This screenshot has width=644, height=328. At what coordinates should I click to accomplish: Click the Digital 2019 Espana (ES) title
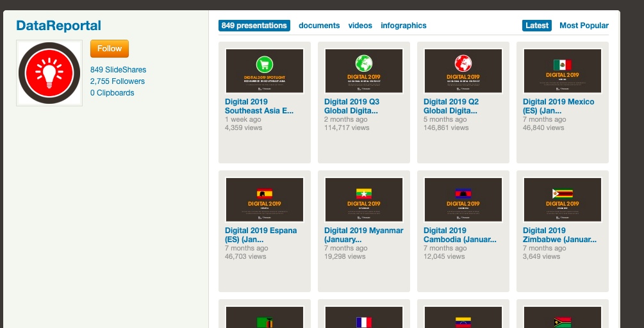[x=261, y=235]
